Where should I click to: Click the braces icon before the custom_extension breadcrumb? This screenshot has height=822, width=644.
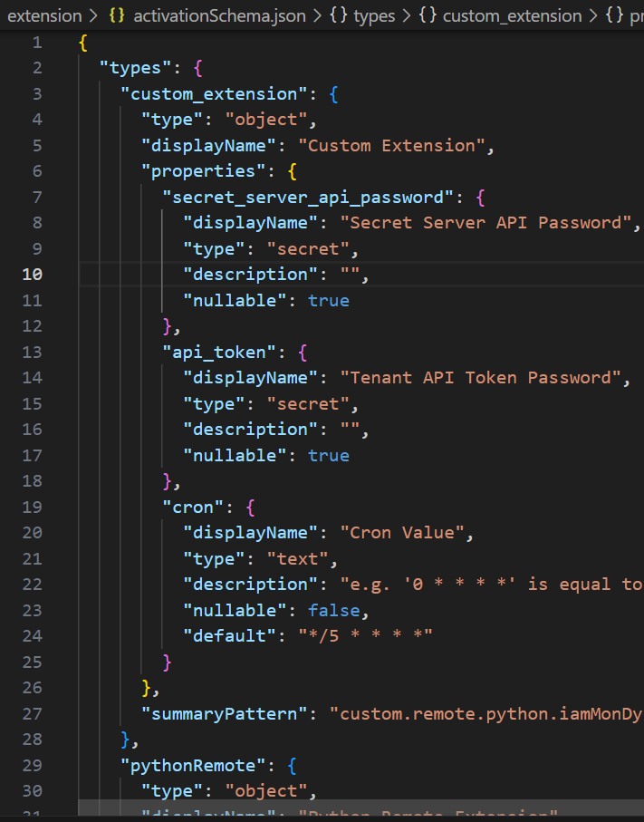click(x=427, y=16)
